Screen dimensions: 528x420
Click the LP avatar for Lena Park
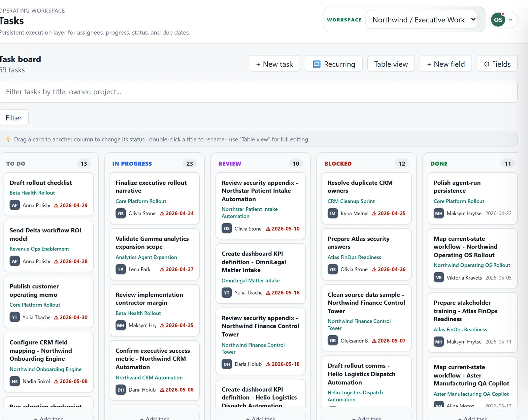tap(121, 269)
